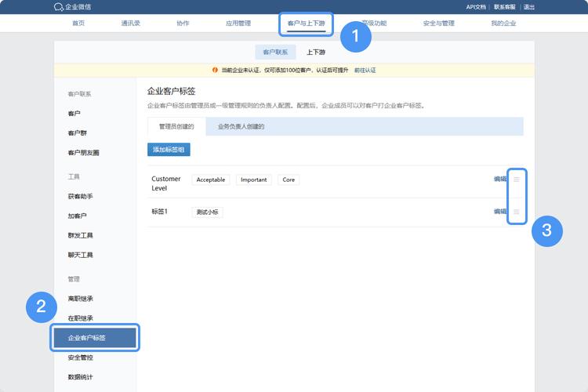Open 聊天工具 in the sidebar

click(80, 255)
